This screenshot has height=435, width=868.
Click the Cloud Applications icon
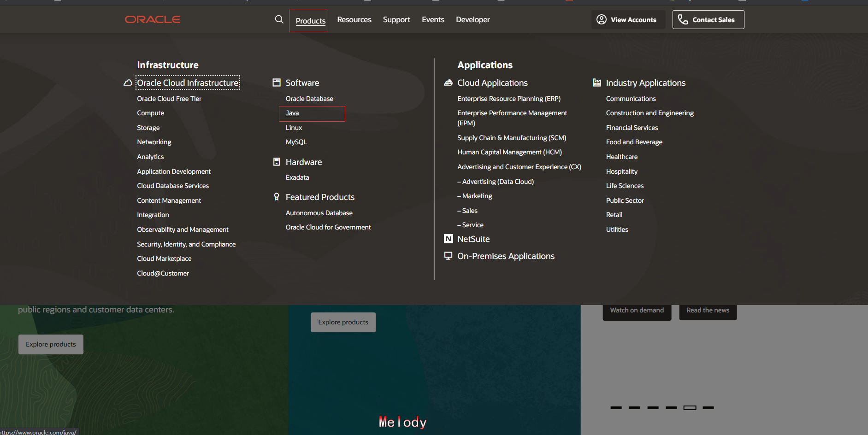(x=448, y=83)
